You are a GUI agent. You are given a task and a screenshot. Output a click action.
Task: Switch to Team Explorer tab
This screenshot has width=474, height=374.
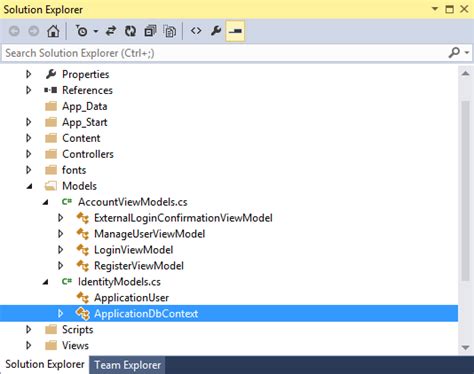click(128, 365)
